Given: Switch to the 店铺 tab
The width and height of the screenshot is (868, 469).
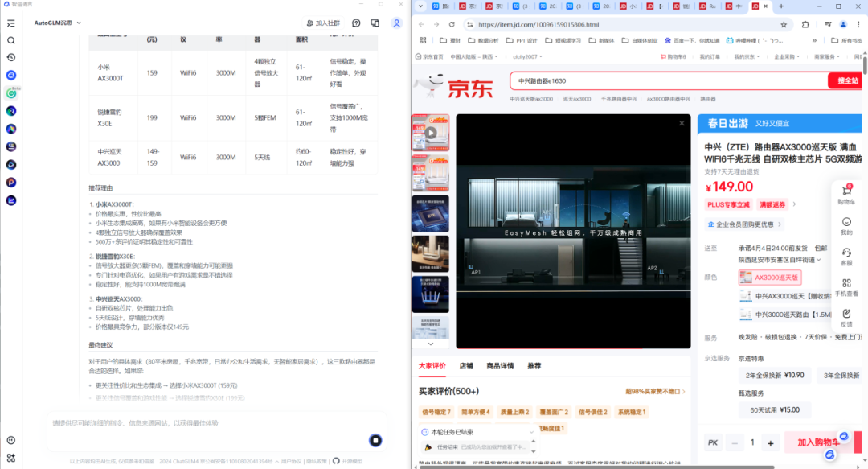Looking at the screenshot, I should point(466,366).
